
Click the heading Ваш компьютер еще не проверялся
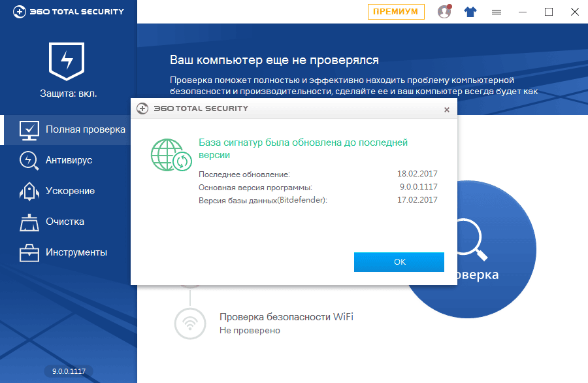click(274, 60)
